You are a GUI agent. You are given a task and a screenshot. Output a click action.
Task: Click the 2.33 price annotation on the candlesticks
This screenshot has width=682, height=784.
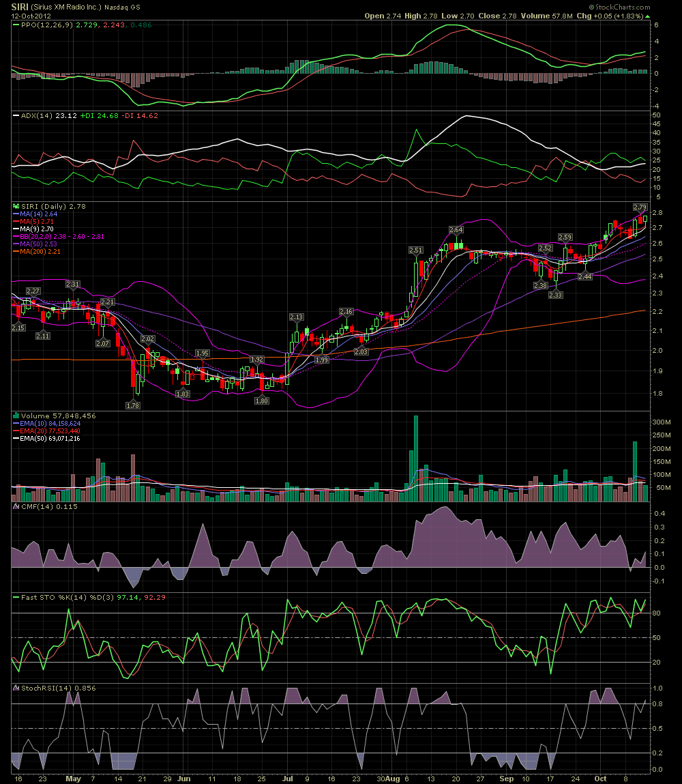tap(556, 295)
